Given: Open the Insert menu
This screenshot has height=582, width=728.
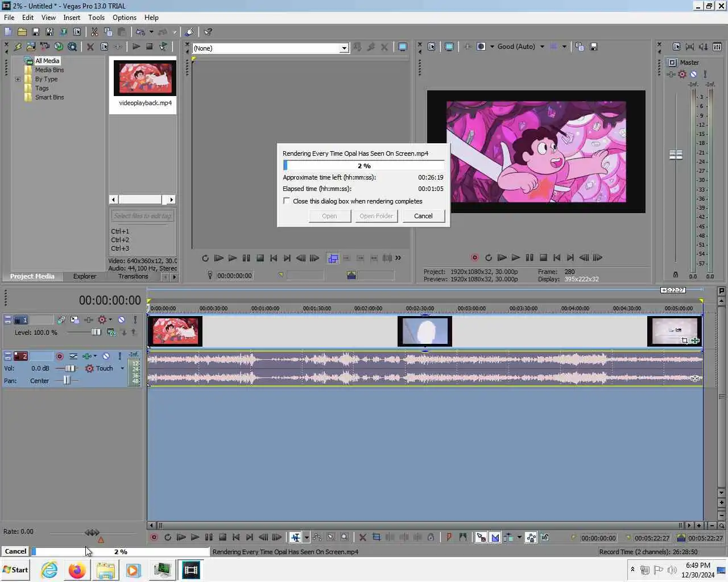Looking at the screenshot, I should coord(72,18).
